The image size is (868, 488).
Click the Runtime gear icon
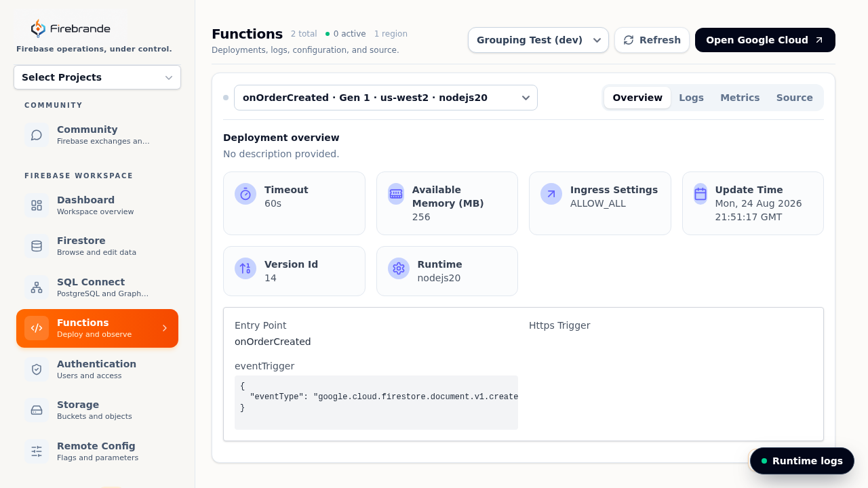click(399, 268)
